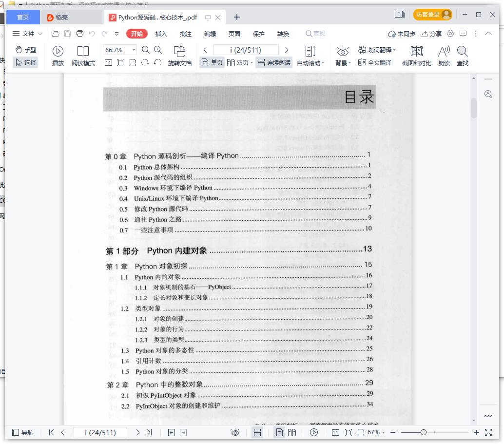Open the zoom level 66.7% dropdown
This screenshot has height=444, width=504.
pos(134,50)
